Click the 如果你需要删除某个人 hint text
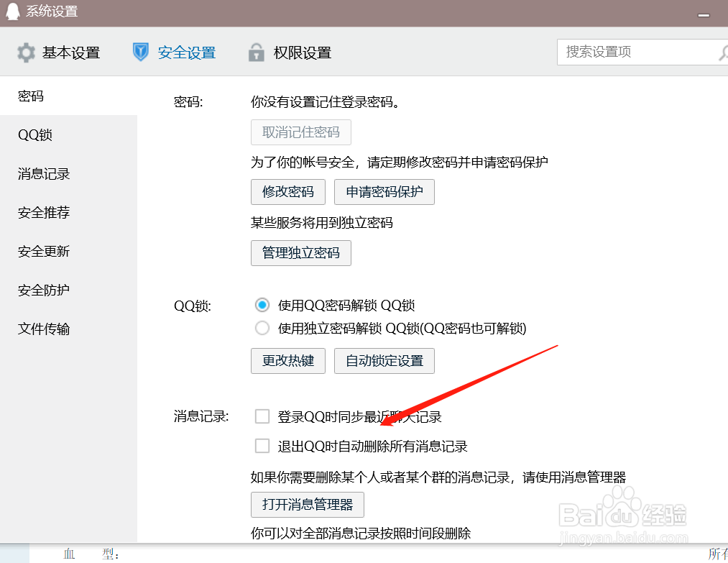Viewport: 728px width, 563px height. pyautogui.click(x=438, y=477)
